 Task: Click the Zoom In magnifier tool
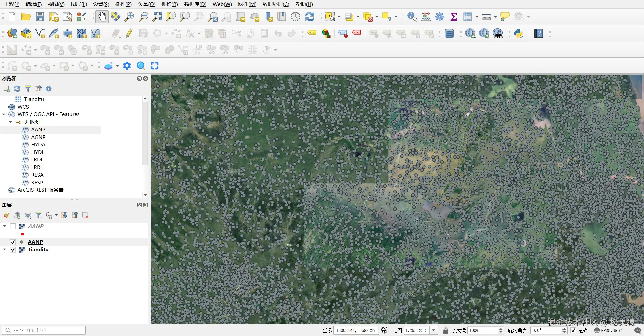129,17
